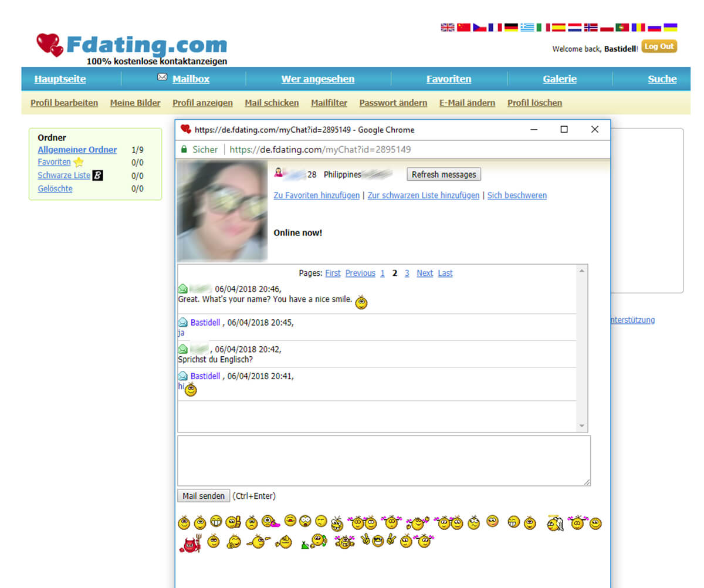Click the Portuguese flag

point(622,28)
